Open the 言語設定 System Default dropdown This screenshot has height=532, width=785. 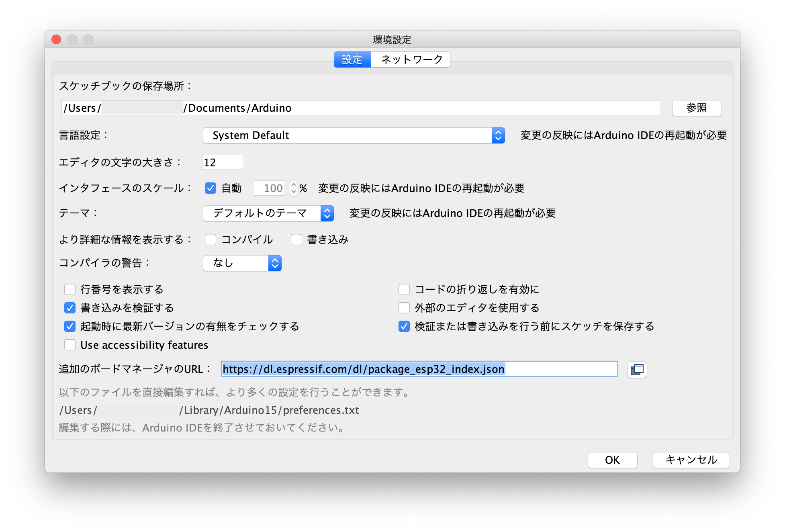pos(354,135)
